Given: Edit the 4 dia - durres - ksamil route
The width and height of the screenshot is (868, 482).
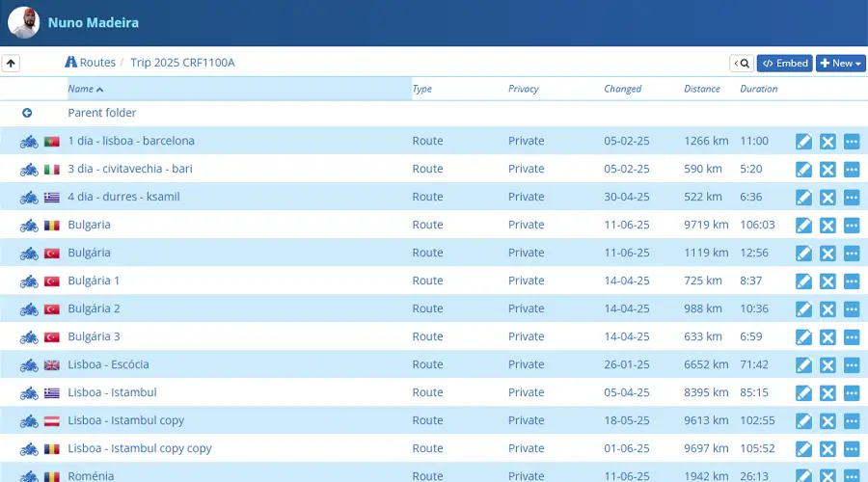Looking at the screenshot, I should (x=803, y=197).
